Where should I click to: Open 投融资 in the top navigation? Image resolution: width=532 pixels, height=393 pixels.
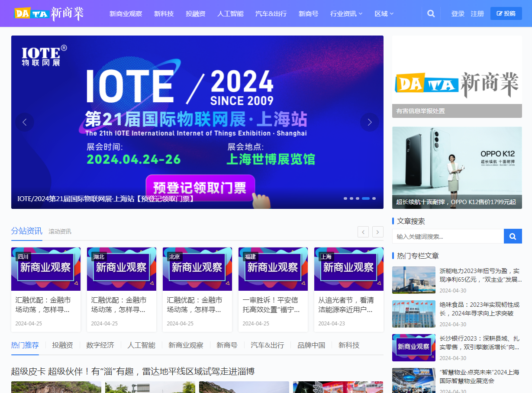(196, 13)
